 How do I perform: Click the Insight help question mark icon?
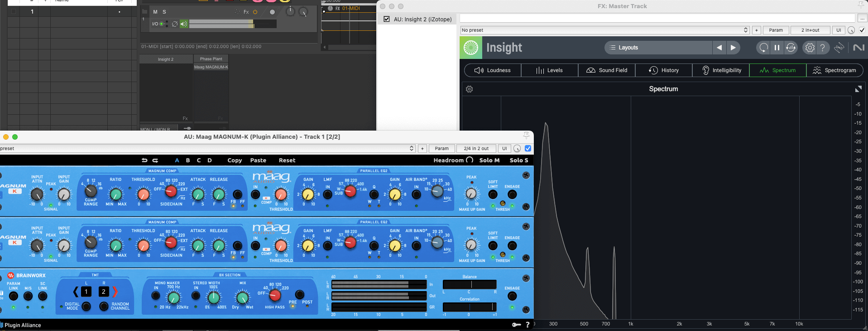(823, 48)
